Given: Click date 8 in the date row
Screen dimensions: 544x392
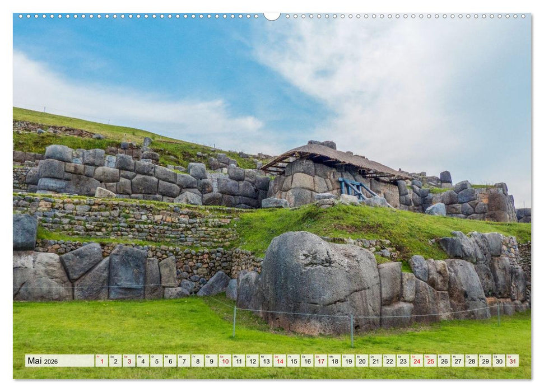Looking at the screenshot, I should coord(199,362).
